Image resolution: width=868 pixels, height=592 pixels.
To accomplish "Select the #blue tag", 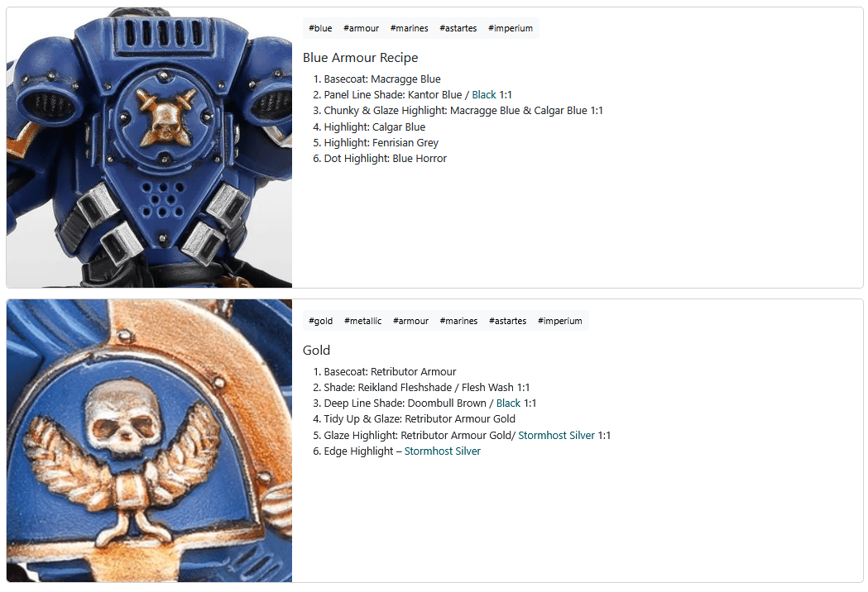I will click(320, 28).
